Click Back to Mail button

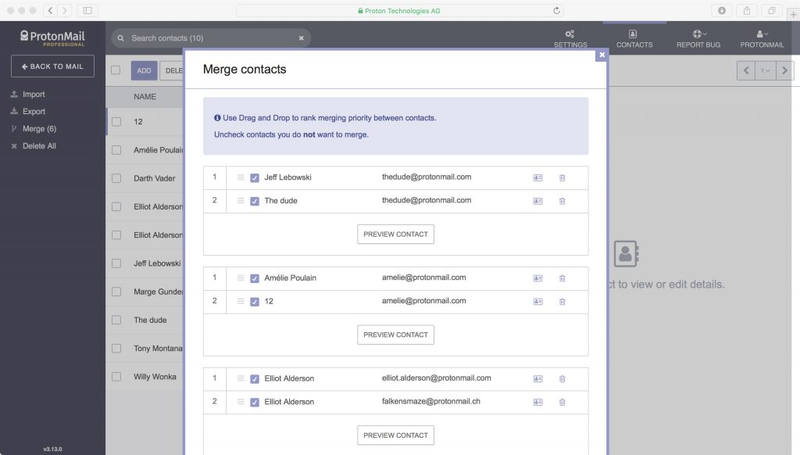(x=53, y=66)
